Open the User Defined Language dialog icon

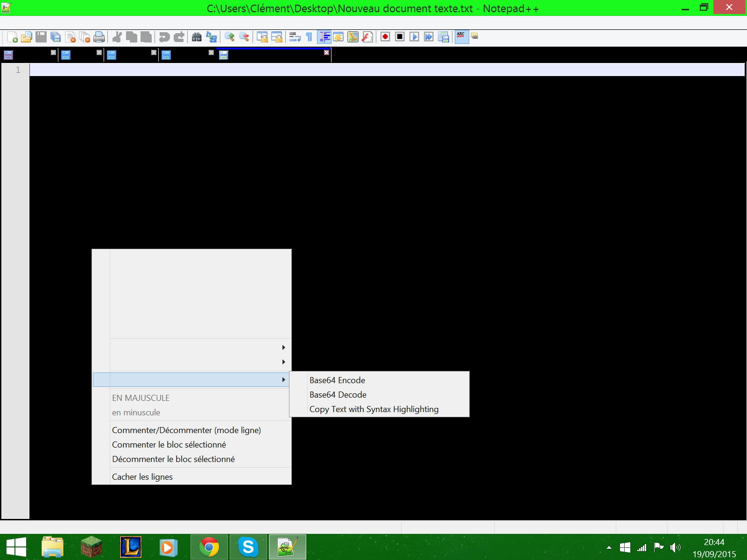pyautogui.click(x=338, y=37)
